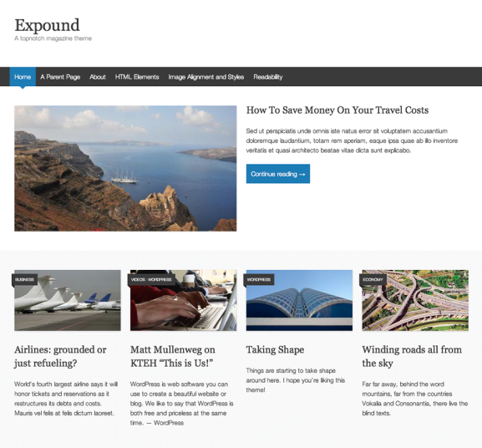Click the Continue reading button
Screen dimensions: 482x448
[278, 174]
